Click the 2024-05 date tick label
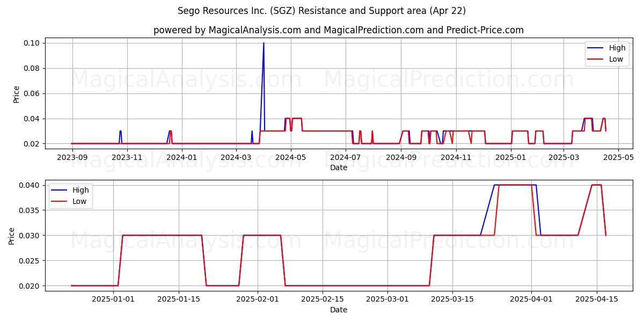This screenshot has height=322, width=644. tap(291, 158)
